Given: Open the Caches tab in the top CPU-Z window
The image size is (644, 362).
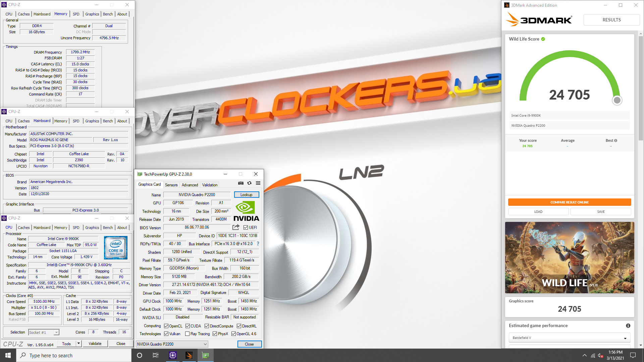Looking at the screenshot, I should [23, 14].
